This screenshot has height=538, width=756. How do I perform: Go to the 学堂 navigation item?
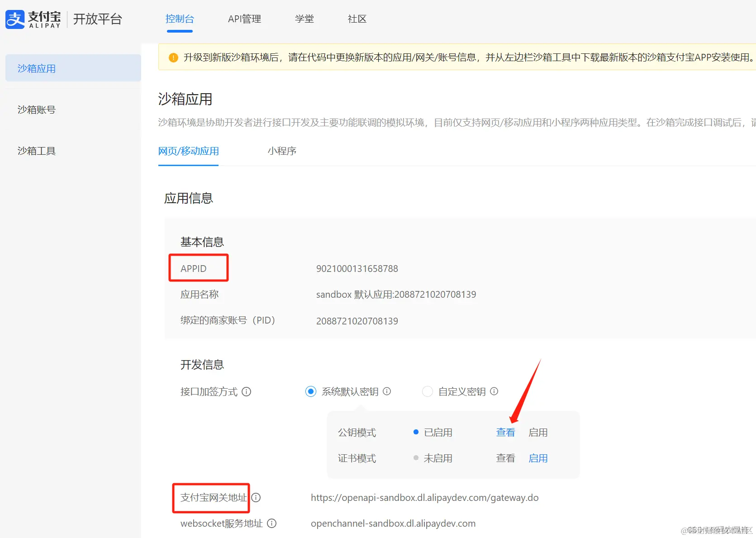pyautogui.click(x=304, y=19)
